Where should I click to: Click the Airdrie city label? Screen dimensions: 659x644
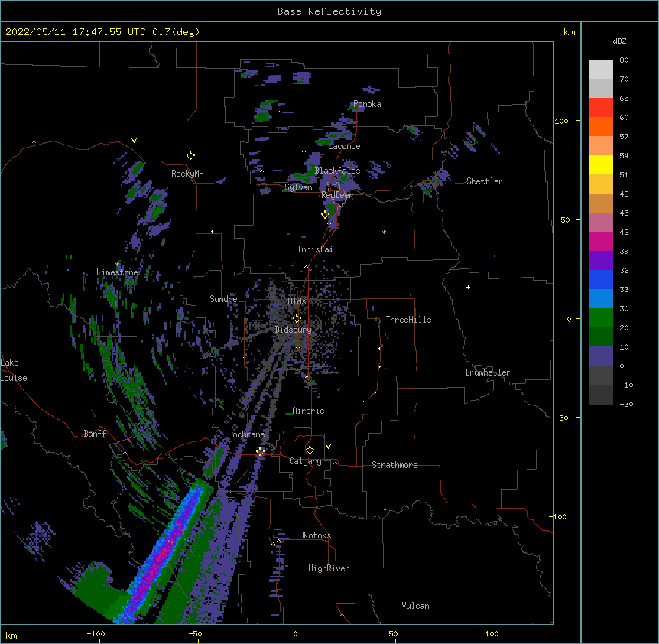click(308, 411)
